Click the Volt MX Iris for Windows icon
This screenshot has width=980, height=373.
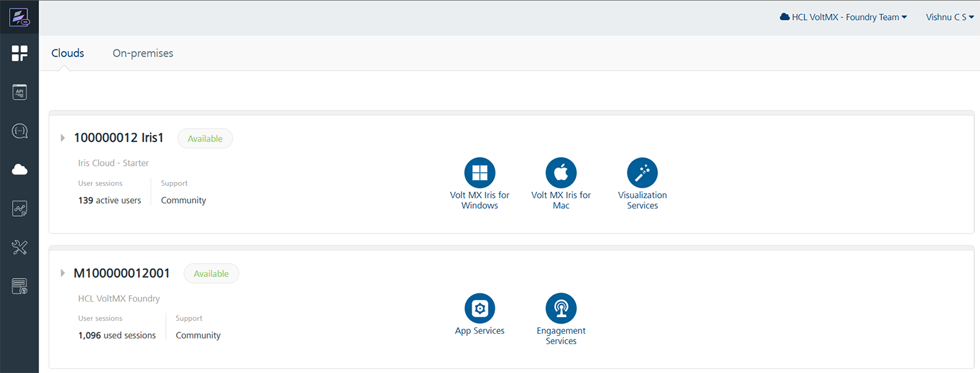point(479,173)
